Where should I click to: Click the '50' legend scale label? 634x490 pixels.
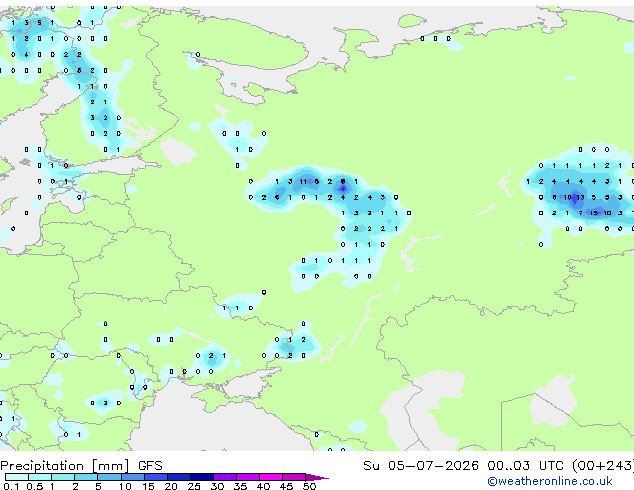309,486
